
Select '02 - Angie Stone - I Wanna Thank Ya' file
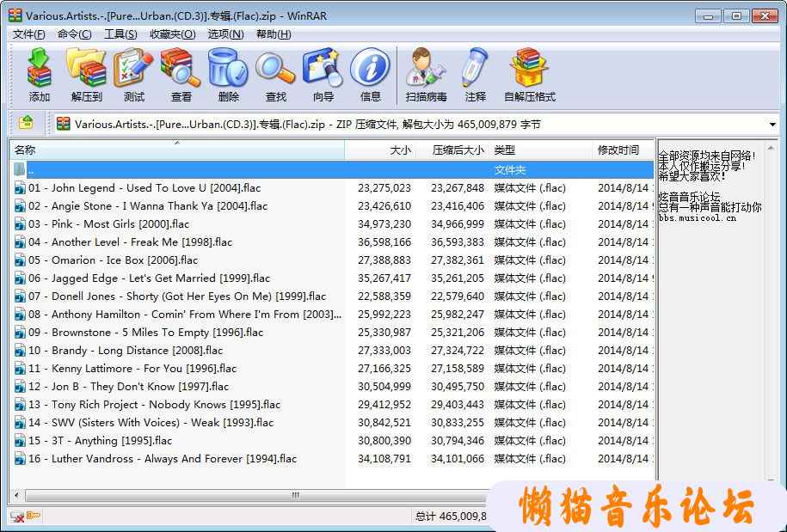[x=333, y=206]
